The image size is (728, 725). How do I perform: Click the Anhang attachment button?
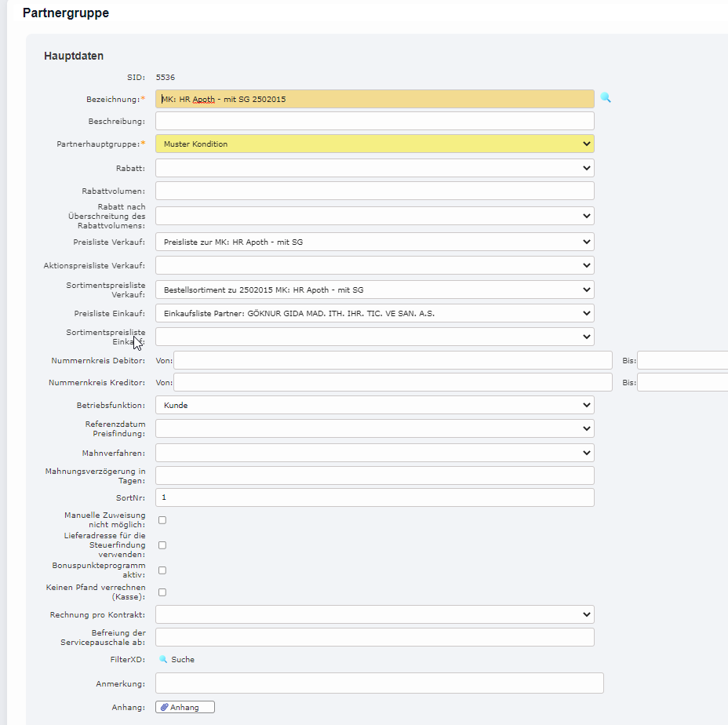[x=185, y=707]
